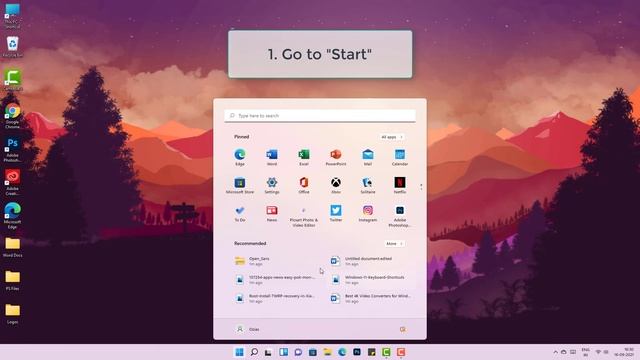Click the ENG language indicator
640x360 pixels.
pyautogui.click(x=585, y=352)
